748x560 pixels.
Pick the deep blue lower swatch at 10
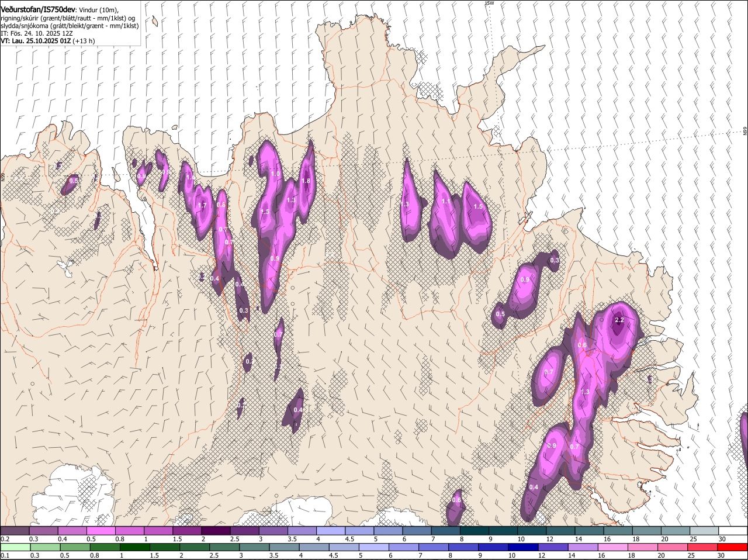(524, 547)
